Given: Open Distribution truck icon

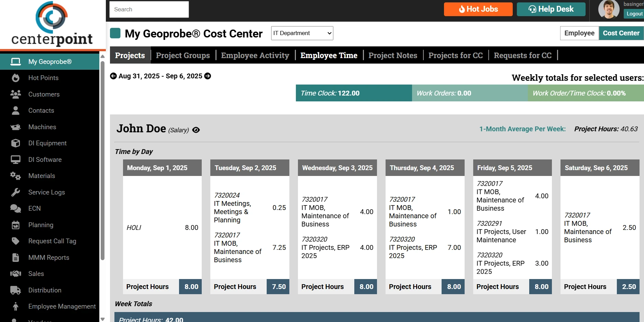Looking at the screenshot, I should click(x=15, y=290).
